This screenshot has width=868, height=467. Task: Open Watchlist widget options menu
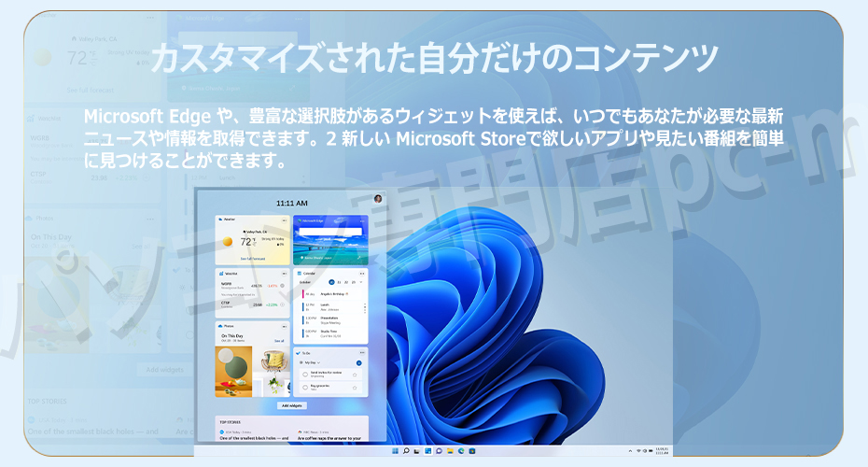[285, 274]
